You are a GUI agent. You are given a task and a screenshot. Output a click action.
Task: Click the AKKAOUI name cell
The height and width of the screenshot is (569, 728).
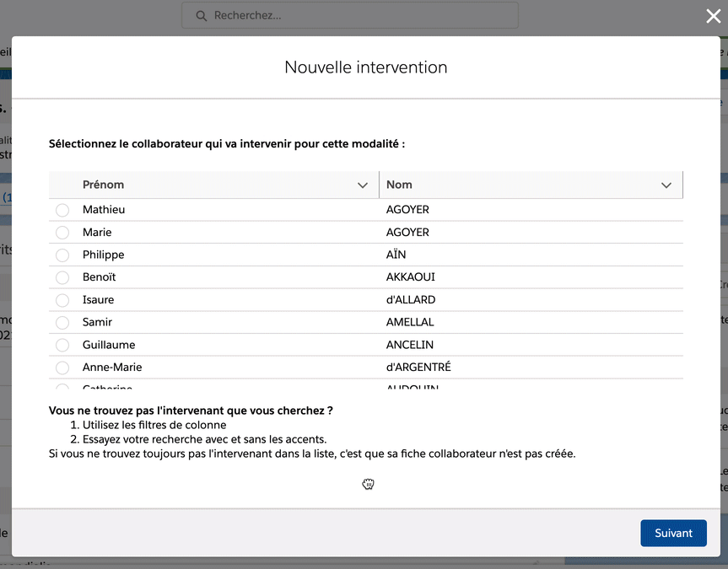pos(411,277)
